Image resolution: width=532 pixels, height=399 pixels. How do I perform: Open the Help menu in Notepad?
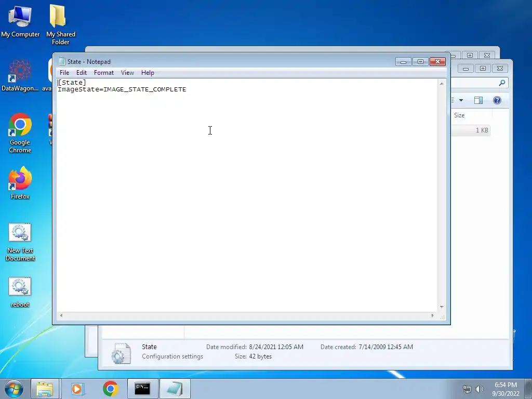pos(148,73)
